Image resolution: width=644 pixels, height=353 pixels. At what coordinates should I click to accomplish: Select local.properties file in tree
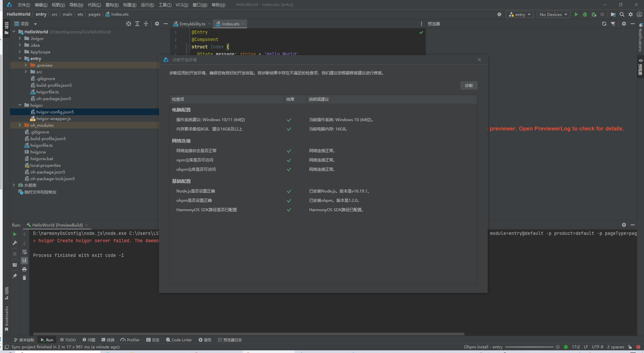tap(45, 165)
